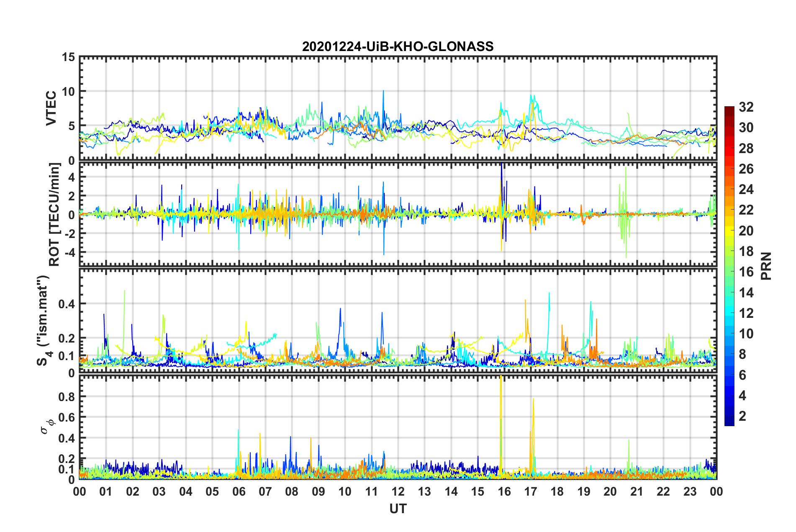Viewport: 796px width, 532px height.
Task: Click inside the sigma-phi plot panel
Action: 398,427
